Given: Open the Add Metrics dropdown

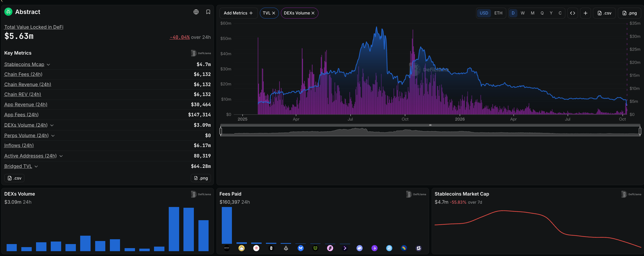Looking at the screenshot, I should 239,13.
